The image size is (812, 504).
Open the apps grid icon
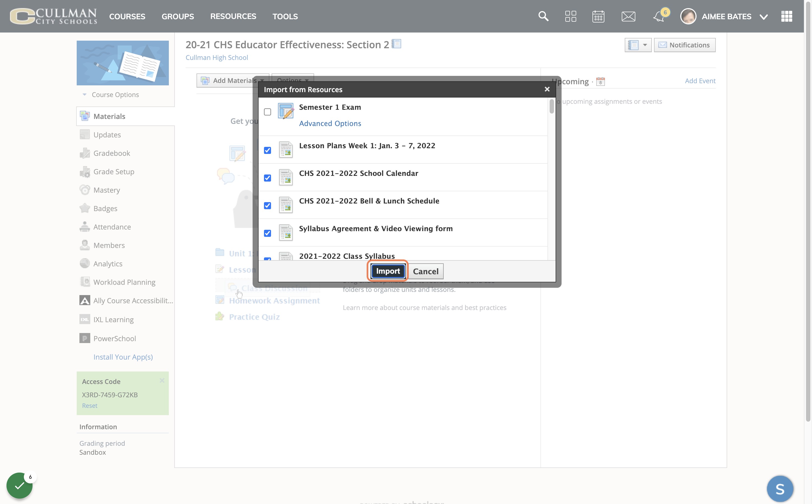pos(787,16)
